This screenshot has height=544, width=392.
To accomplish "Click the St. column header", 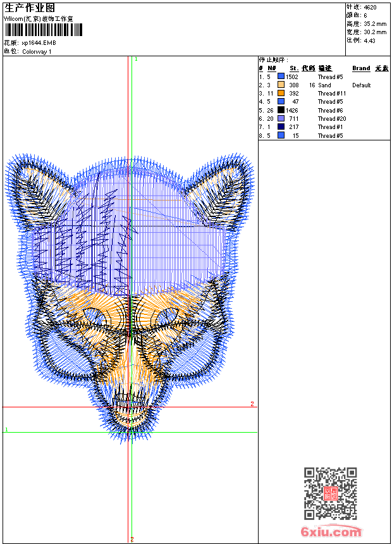I will coord(293,68).
